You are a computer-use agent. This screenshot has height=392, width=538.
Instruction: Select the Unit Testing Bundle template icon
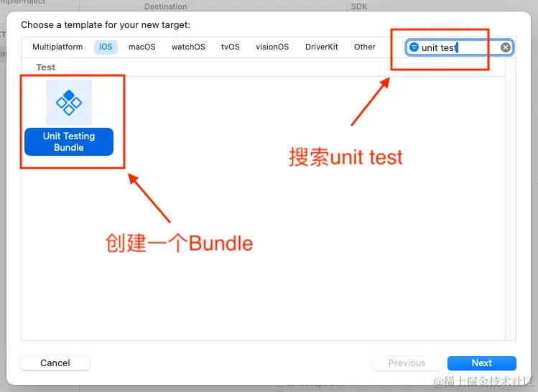tap(69, 103)
